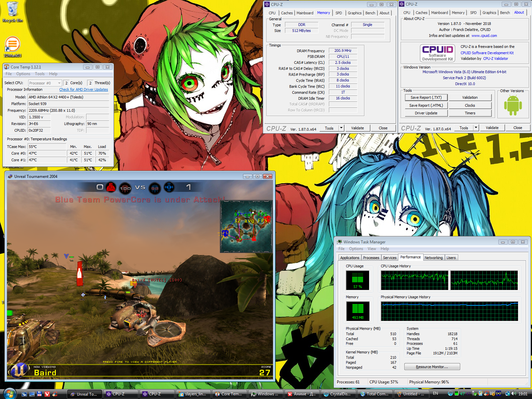Viewport: 532px width, 399px height.
Task: Open the Options menu in Core Temp
Action: pos(23,74)
